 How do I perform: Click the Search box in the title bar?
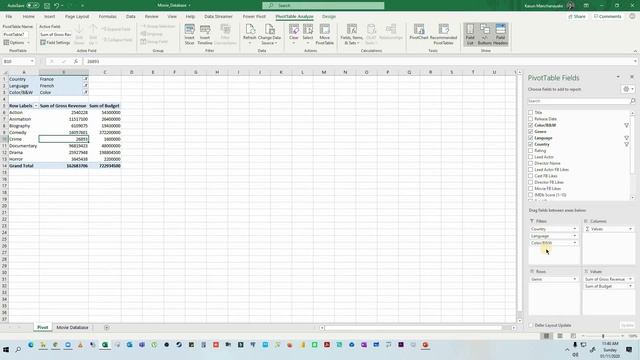pyautogui.click(x=323, y=5)
